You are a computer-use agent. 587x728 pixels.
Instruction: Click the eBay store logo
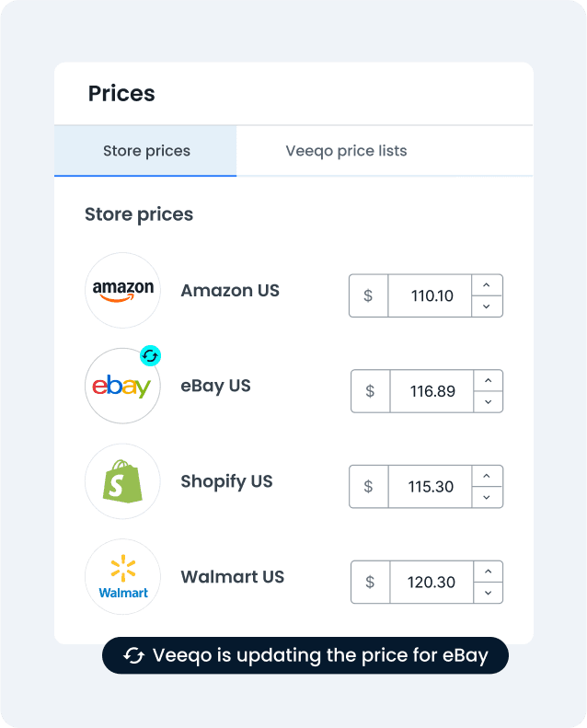pos(122,387)
